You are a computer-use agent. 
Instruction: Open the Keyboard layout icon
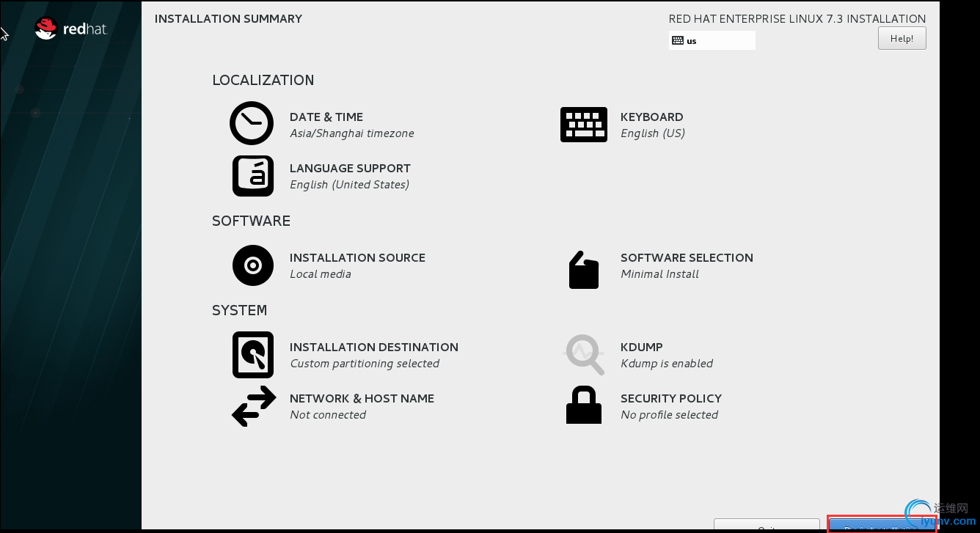pos(584,125)
